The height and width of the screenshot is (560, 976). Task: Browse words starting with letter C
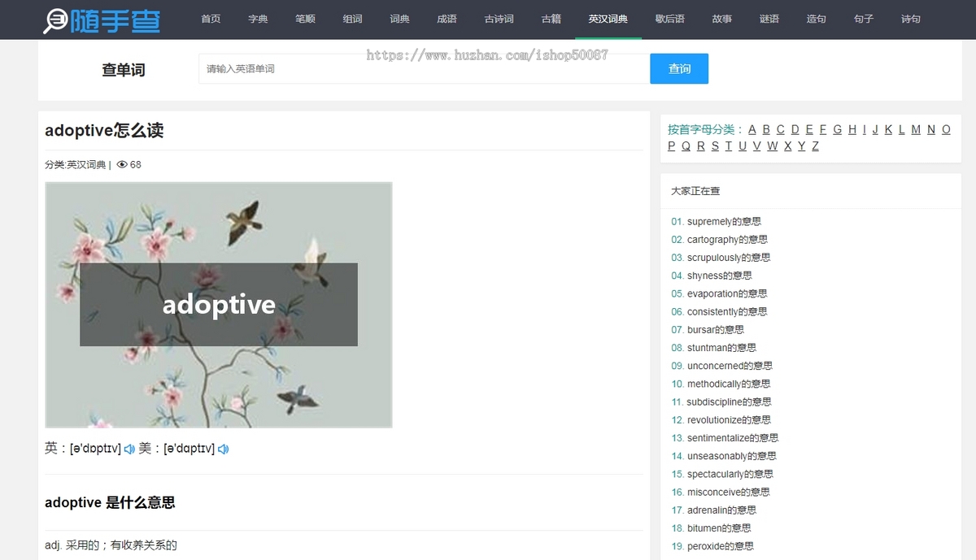click(781, 129)
